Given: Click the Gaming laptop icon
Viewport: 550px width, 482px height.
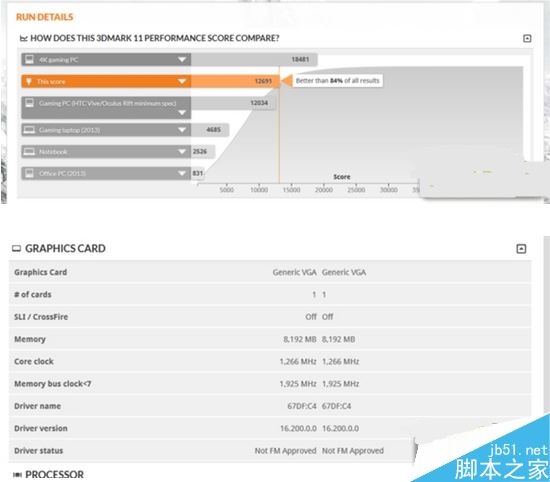Looking at the screenshot, I should coord(29,130).
